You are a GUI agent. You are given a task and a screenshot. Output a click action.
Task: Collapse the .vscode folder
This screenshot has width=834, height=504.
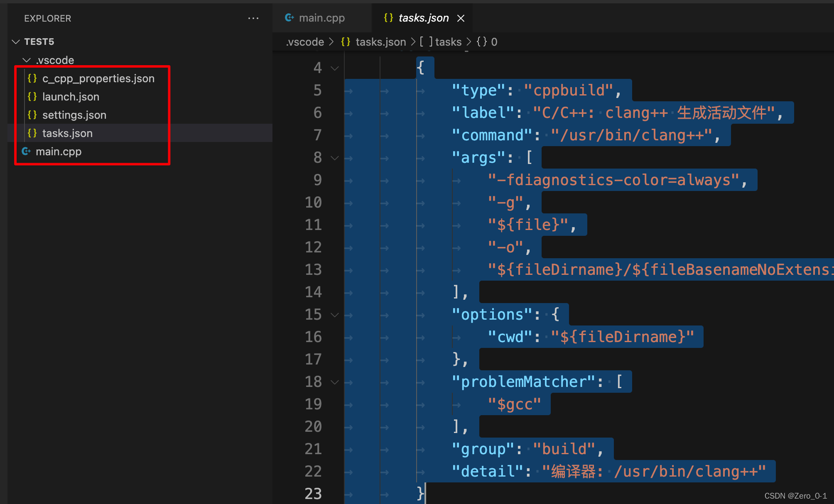(x=27, y=60)
